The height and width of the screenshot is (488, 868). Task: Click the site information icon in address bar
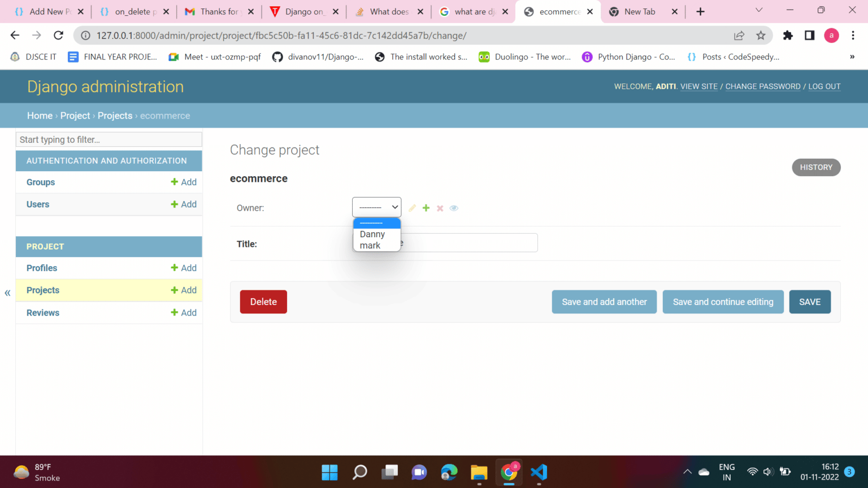tap(85, 35)
